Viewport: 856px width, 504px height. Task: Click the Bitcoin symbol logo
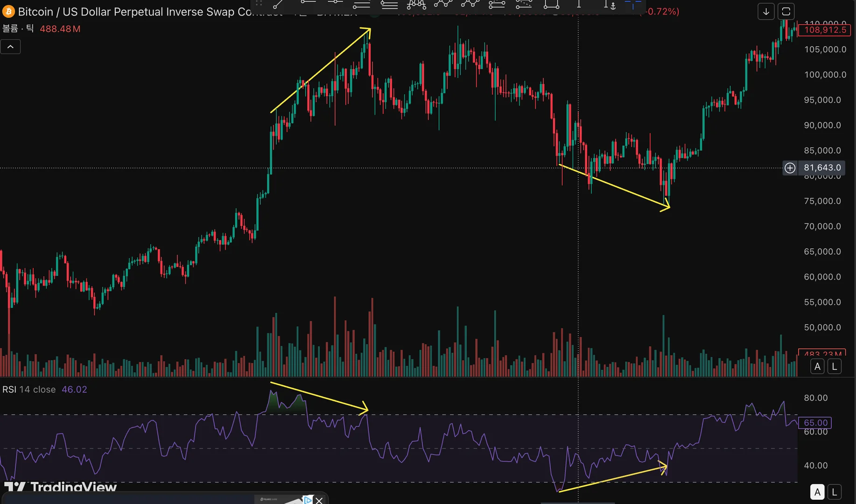[8, 12]
